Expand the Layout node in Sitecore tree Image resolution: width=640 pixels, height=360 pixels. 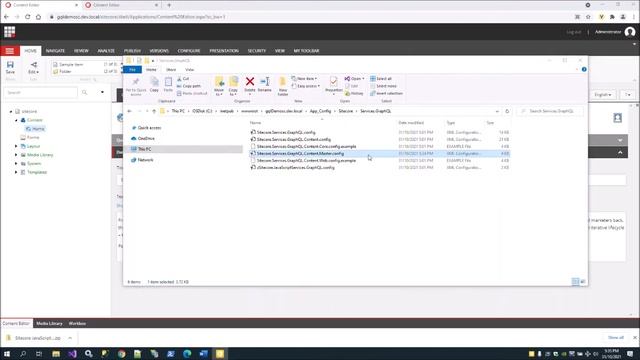pyautogui.click(x=16, y=146)
